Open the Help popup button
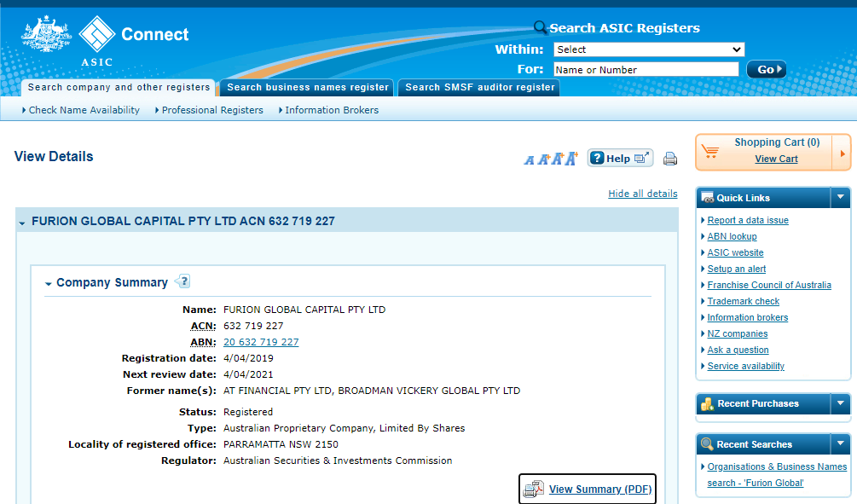The width and height of the screenshot is (857, 504). [x=620, y=159]
